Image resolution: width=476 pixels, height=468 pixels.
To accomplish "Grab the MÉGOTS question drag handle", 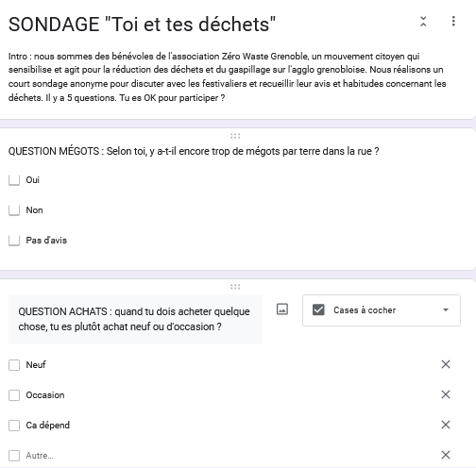I will click(235, 136).
